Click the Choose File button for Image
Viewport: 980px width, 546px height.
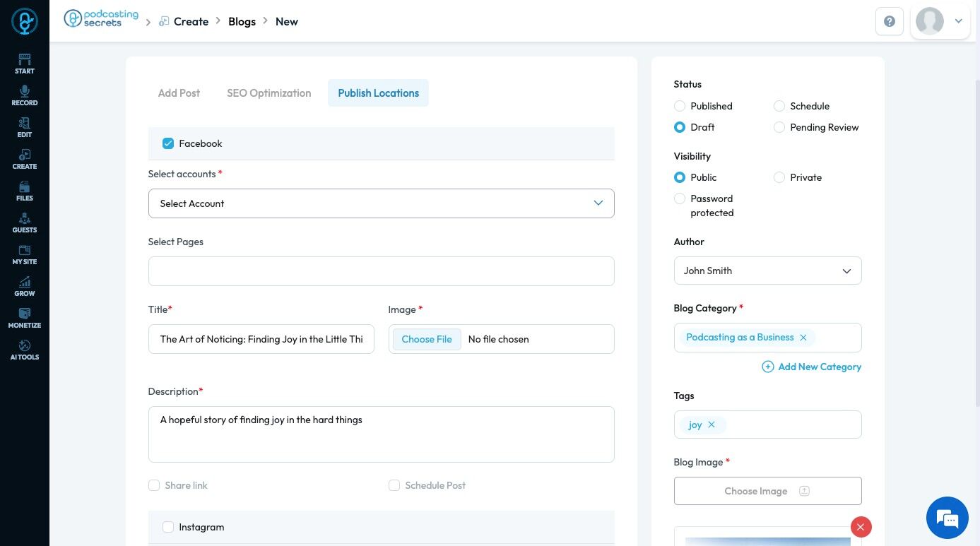click(427, 339)
